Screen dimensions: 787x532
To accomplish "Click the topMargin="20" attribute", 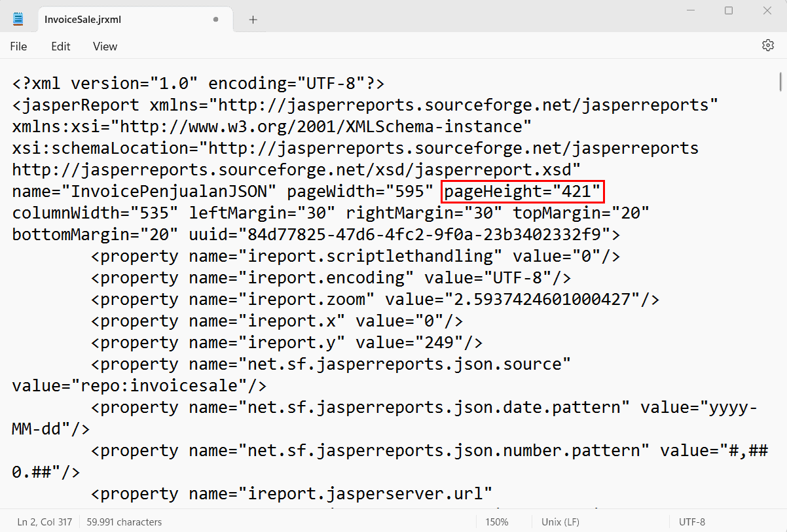I will 581,213.
